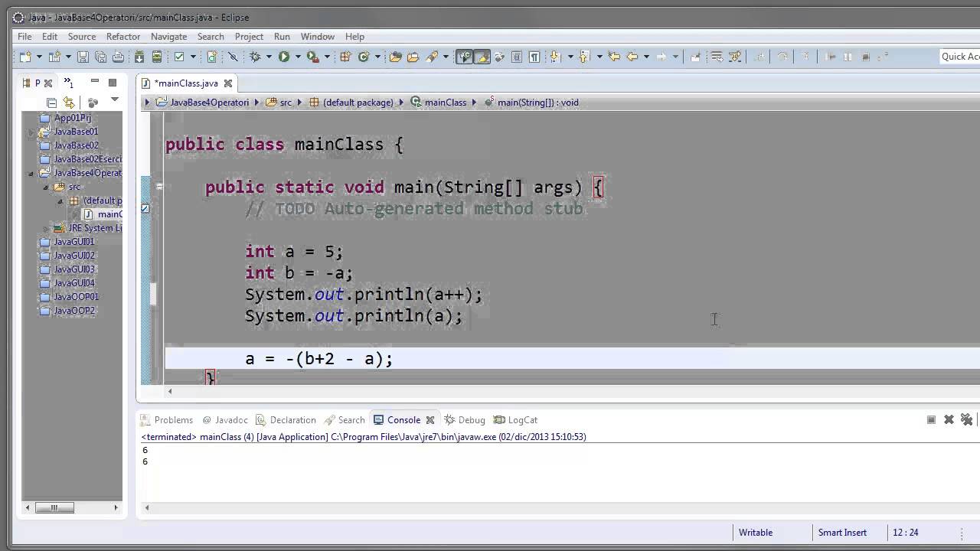This screenshot has height=551, width=980.
Task: Switch to the Problems tab
Action: coord(167,419)
